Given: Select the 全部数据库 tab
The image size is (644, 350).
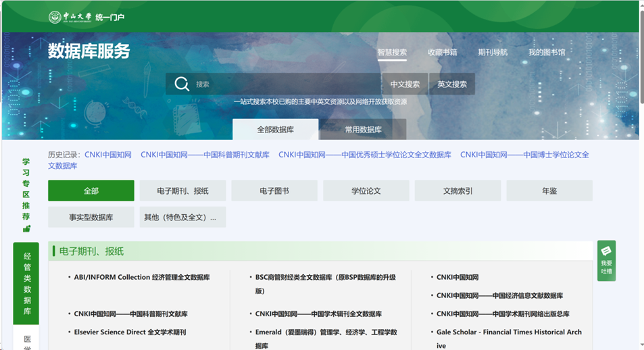Looking at the screenshot, I should 275,130.
